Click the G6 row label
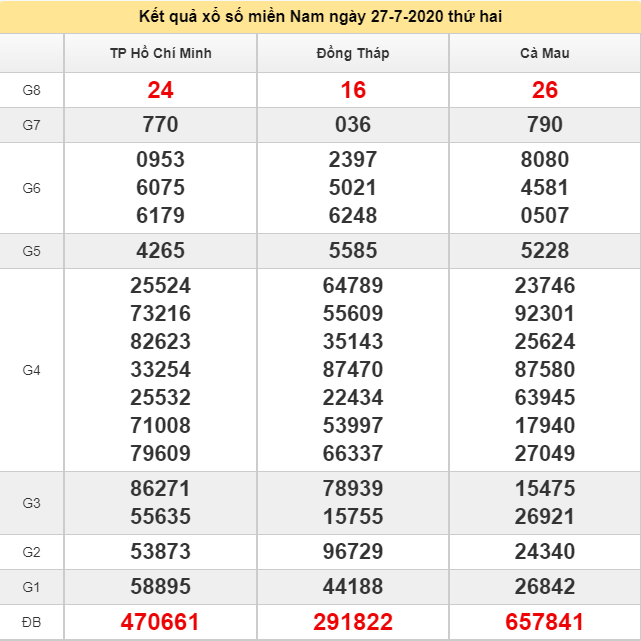 click(x=31, y=188)
